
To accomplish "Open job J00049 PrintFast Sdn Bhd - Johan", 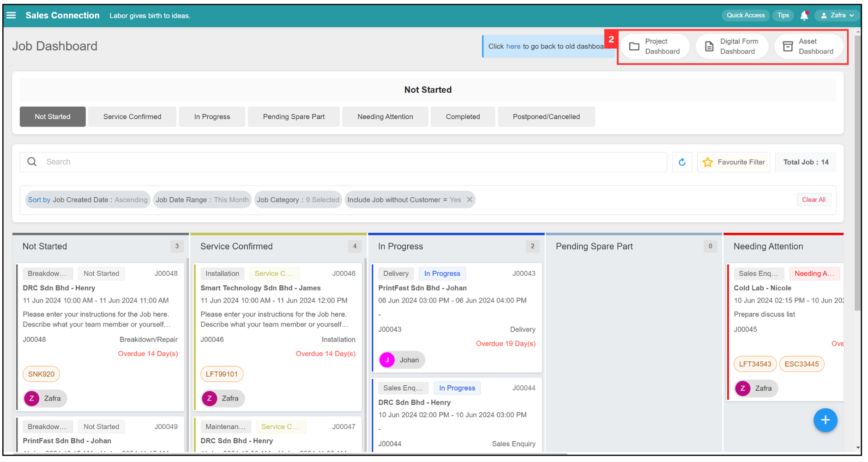I will coord(100,434).
